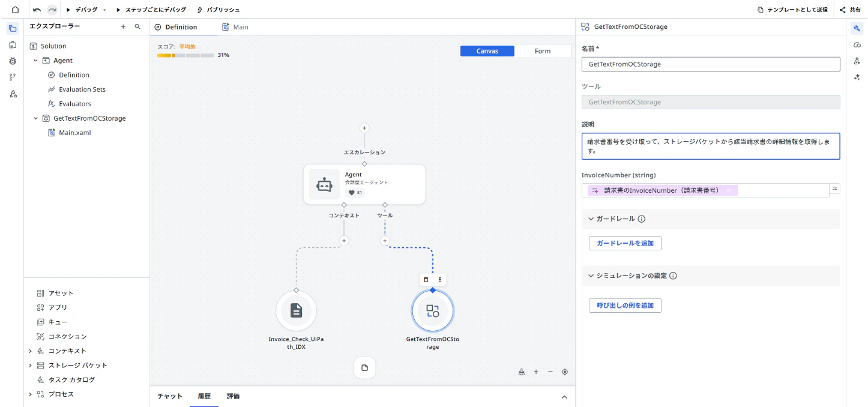Click the fit-to-screen target icon on canvas
Image resolution: width=868 pixels, height=407 pixels.
coord(565,372)
